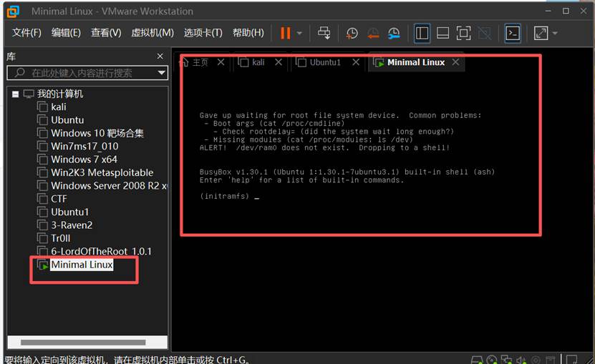Open the 文件(F) menu
This screenshot has width=595, height=364.
pos(26,33)
